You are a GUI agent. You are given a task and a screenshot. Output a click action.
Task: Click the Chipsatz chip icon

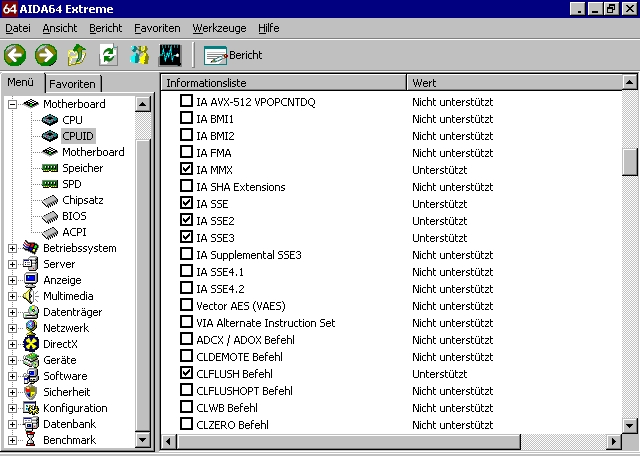tap(50, 200)
